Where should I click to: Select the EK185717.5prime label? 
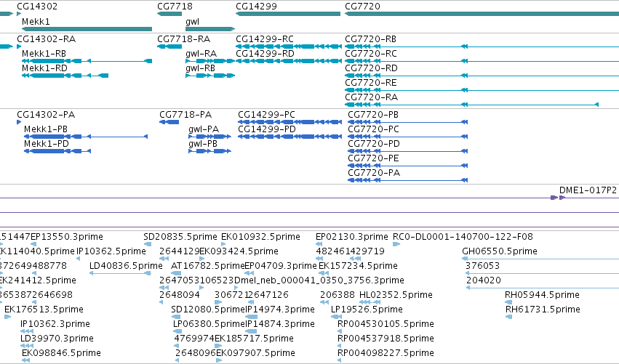pos(254,339)
